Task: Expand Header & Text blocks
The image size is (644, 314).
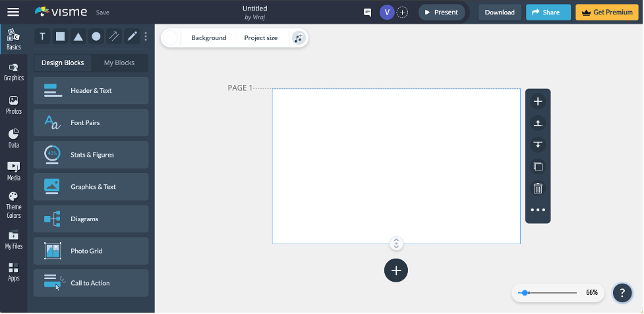Action: coord(91,91)
